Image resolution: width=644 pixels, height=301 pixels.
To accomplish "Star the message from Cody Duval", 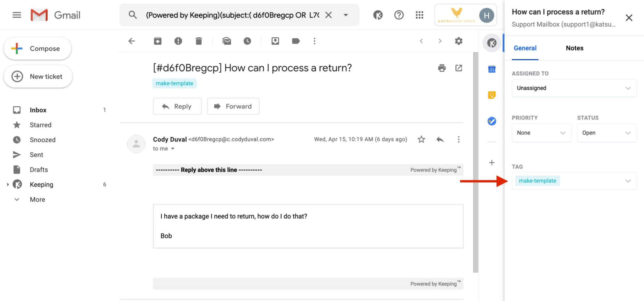I will 421,139.
